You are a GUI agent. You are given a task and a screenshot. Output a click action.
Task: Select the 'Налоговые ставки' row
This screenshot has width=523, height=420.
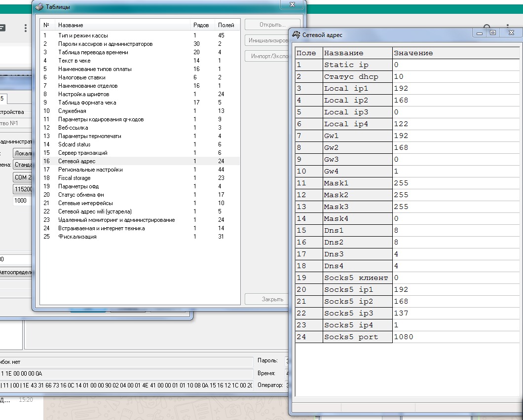[x=140, y=77]
